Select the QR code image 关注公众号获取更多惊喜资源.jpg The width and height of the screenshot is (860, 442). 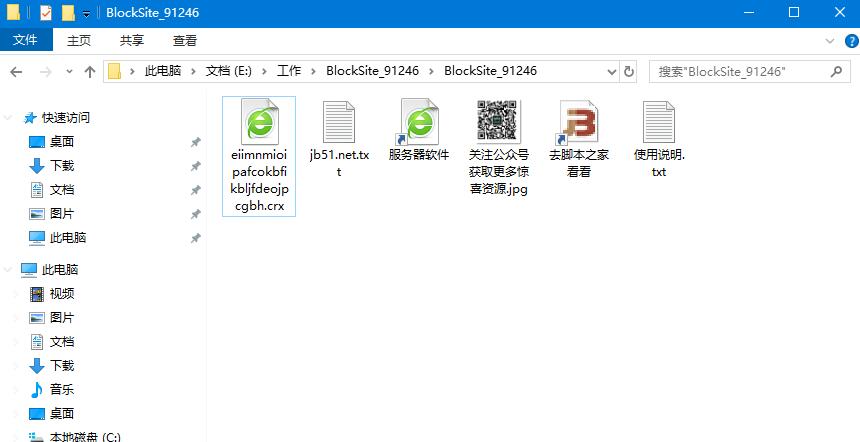point(498,121)
